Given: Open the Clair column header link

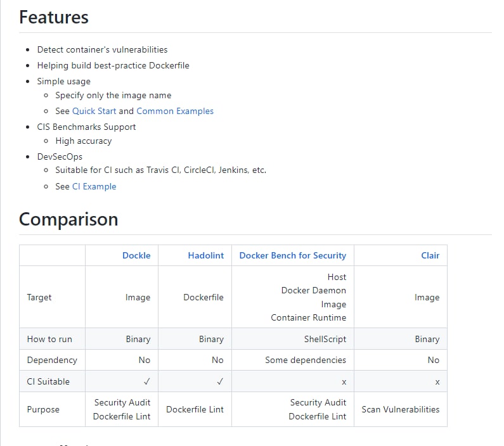Looking at the screenshot, I should coord(430,255).
